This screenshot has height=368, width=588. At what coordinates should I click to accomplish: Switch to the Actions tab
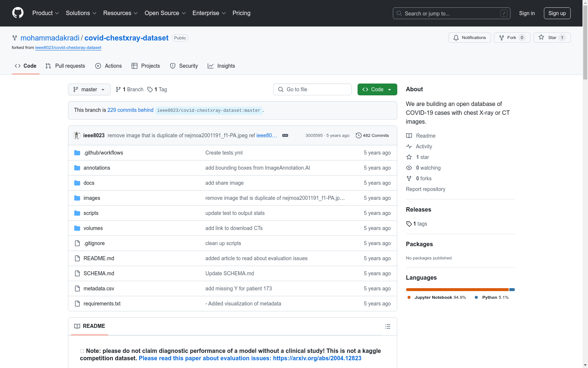[108, 66]
